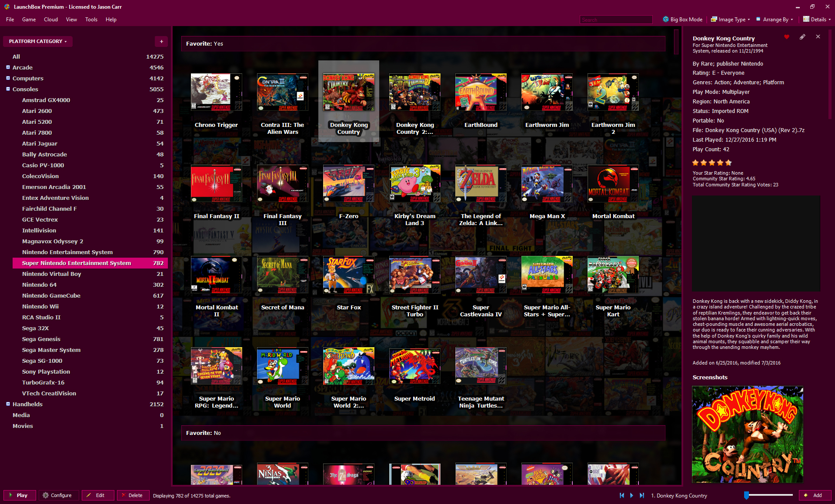Open the Arrange By dropdown
Screen dimensions: 835x504
click(x=775, y=20)
